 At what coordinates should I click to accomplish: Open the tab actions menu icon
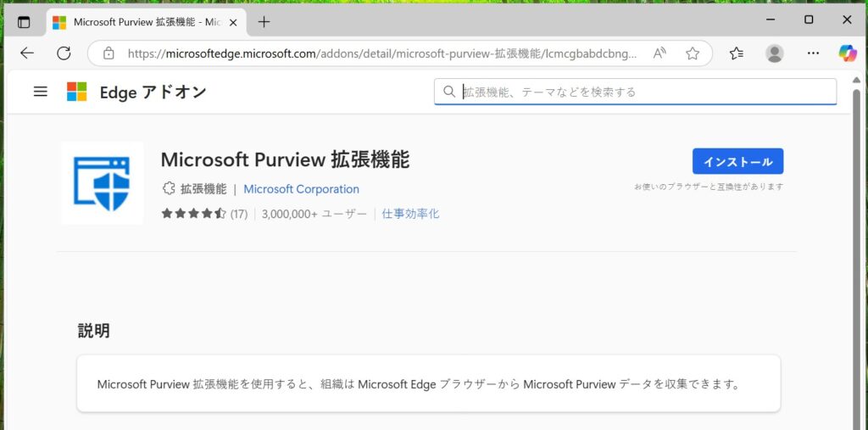(24, 22)
